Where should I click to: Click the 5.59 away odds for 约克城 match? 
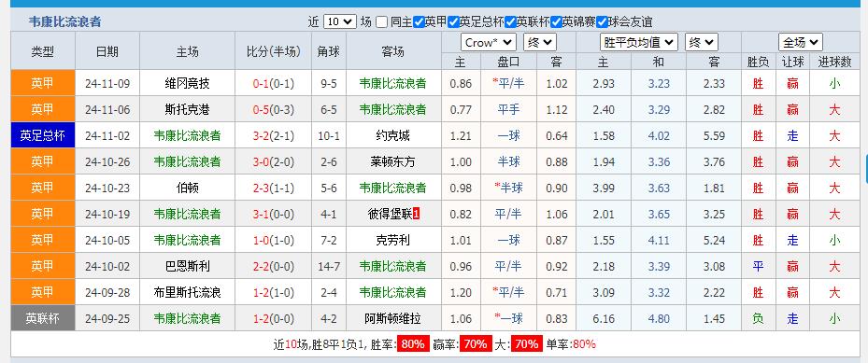click(x=714, y=136)
